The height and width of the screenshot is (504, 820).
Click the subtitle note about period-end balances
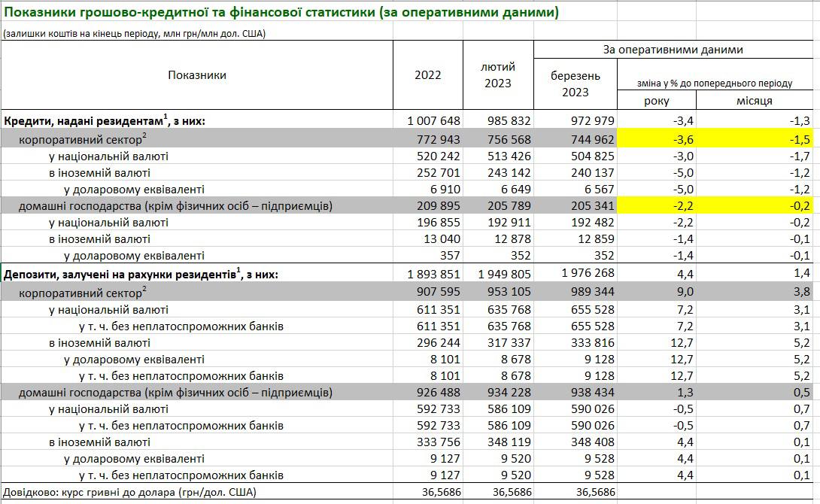(x=134, y=34)
